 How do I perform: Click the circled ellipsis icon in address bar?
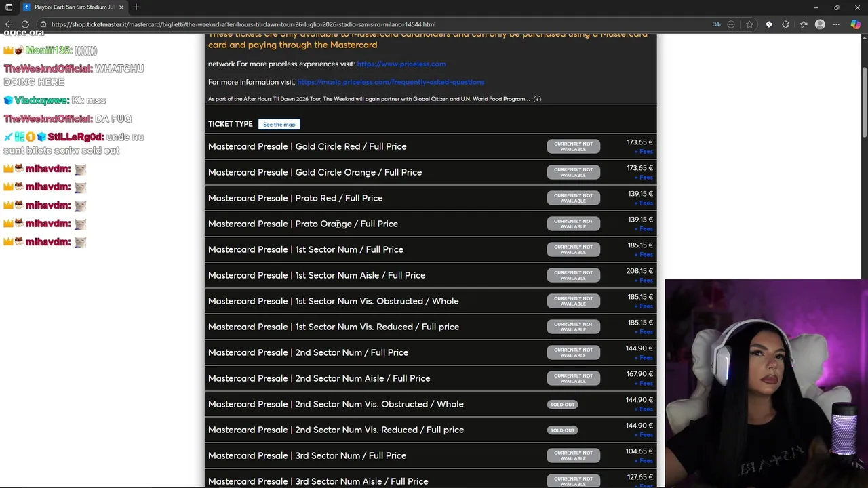[x=731, y=24]
